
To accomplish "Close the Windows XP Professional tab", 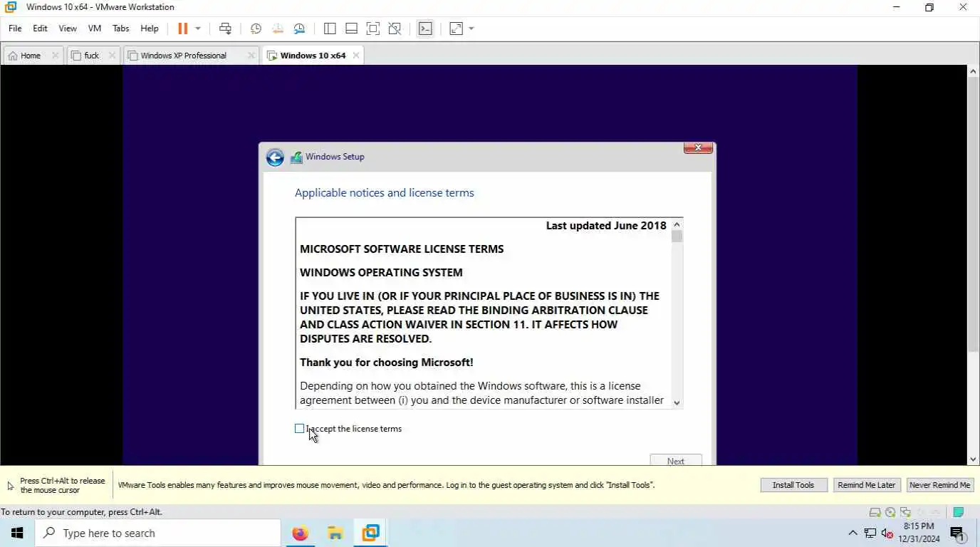I will pyautogui.click(x=251, y=56).
